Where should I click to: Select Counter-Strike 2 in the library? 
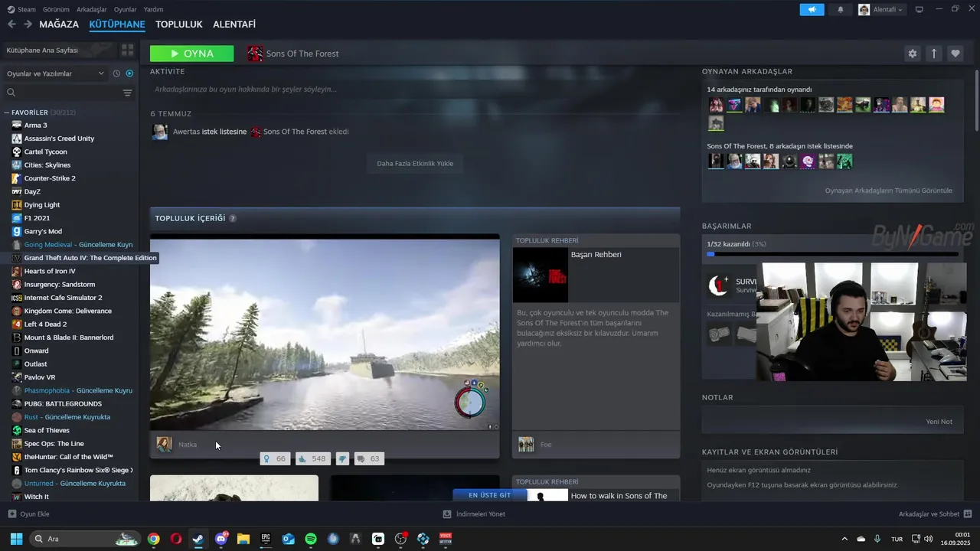coord(50,178)
